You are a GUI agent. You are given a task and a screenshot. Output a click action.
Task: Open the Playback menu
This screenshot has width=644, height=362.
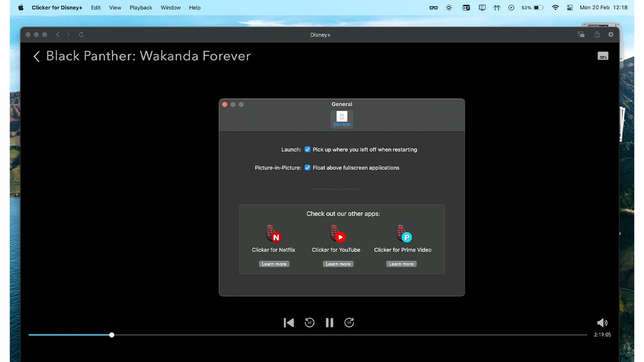141,8
